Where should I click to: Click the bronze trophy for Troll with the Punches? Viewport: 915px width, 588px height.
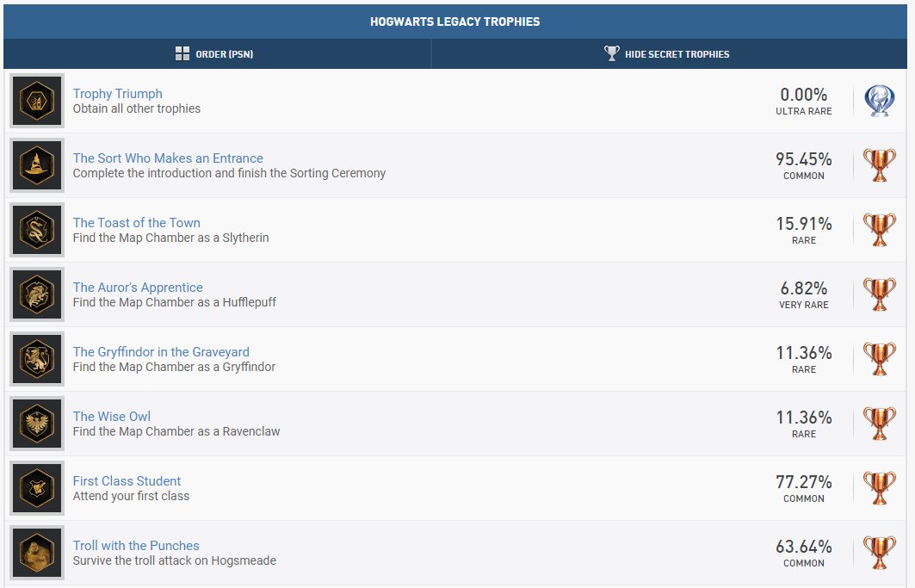(879, 553)
